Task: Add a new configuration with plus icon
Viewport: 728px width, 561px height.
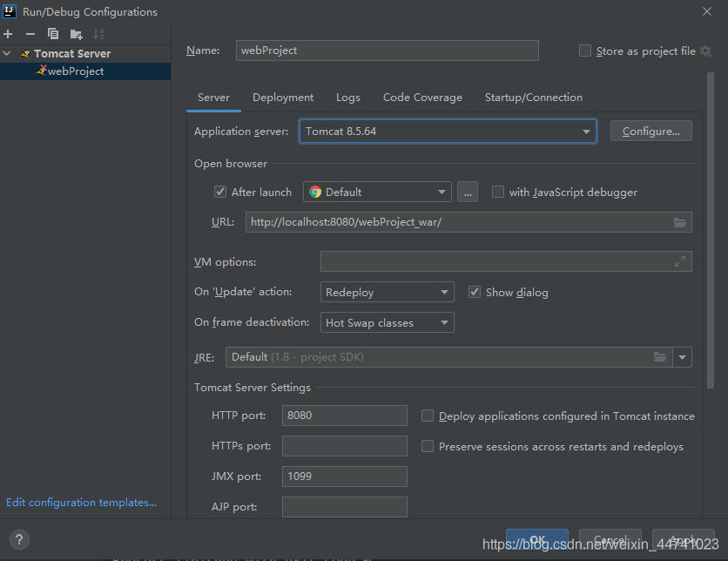Action: 8,34
